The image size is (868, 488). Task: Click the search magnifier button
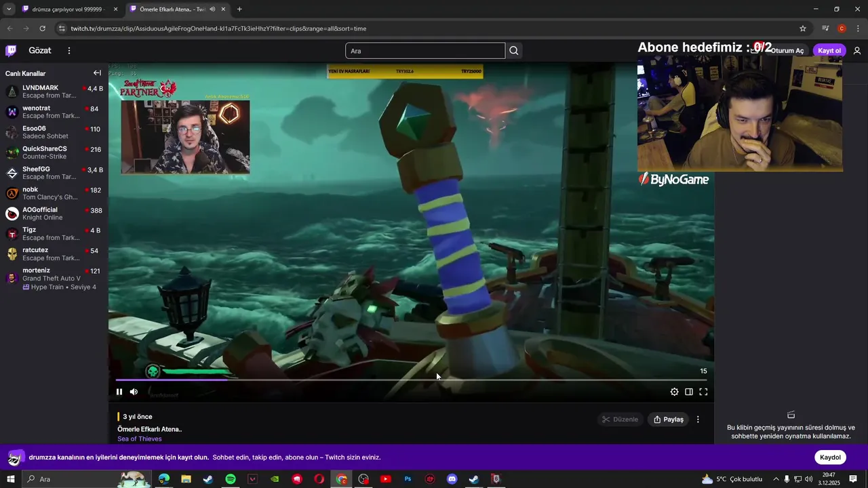(514, 51)
